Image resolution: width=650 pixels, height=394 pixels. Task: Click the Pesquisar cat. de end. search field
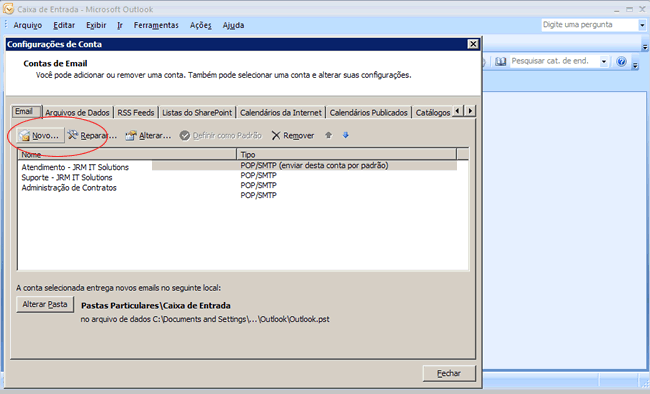click(x=555, y=61)
